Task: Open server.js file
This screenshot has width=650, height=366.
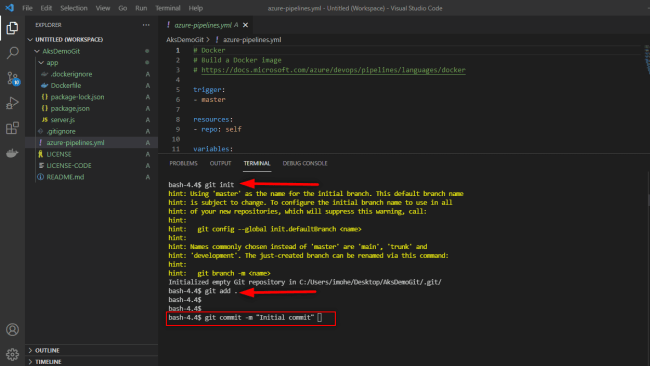Action: pos(63,120)
